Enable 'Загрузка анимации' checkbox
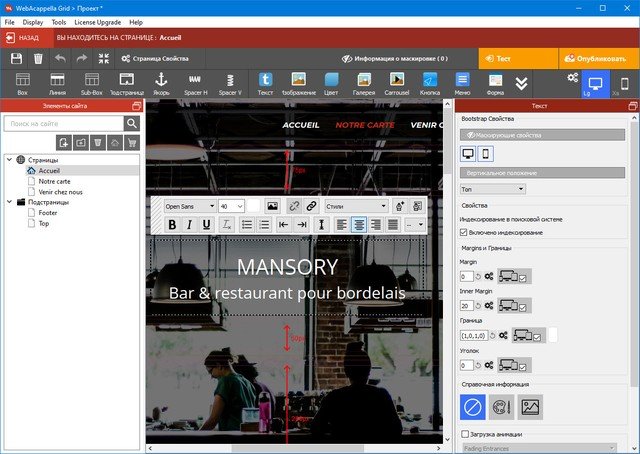The height and width of the screenshot is (454, 640). click(x=465, y=434)
